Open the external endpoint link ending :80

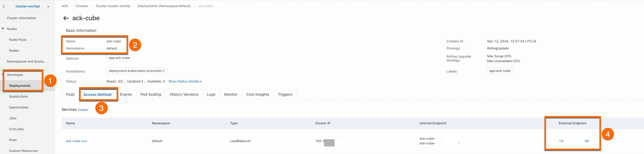click(574, 141)
